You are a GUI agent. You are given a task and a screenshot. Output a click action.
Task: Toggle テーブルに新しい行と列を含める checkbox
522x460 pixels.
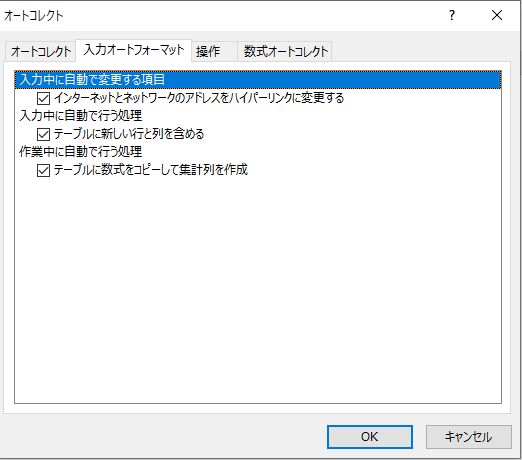coord(43,134)
